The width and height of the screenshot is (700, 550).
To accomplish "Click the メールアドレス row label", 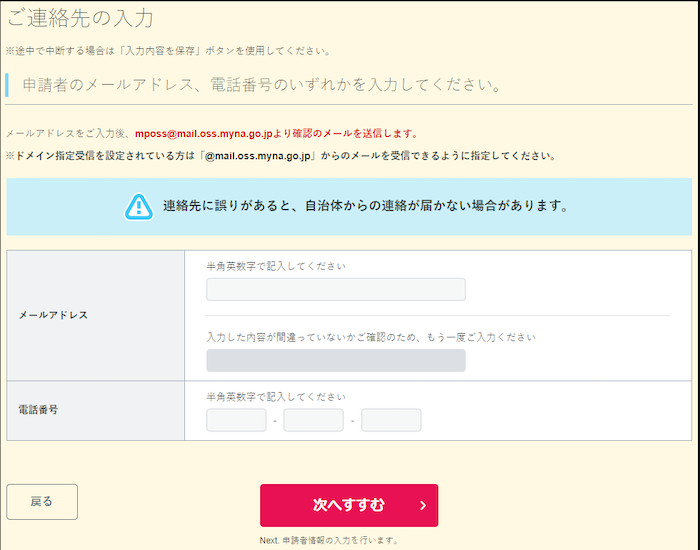I will click(x=54, y=315).
